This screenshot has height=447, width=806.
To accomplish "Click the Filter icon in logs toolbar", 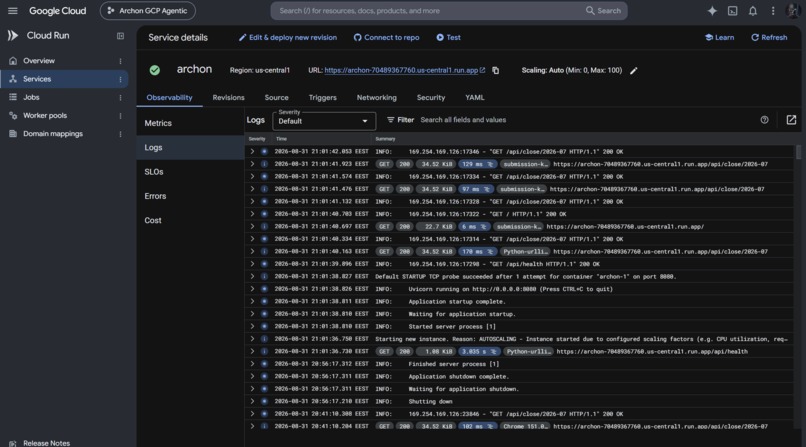I will 391,120.
